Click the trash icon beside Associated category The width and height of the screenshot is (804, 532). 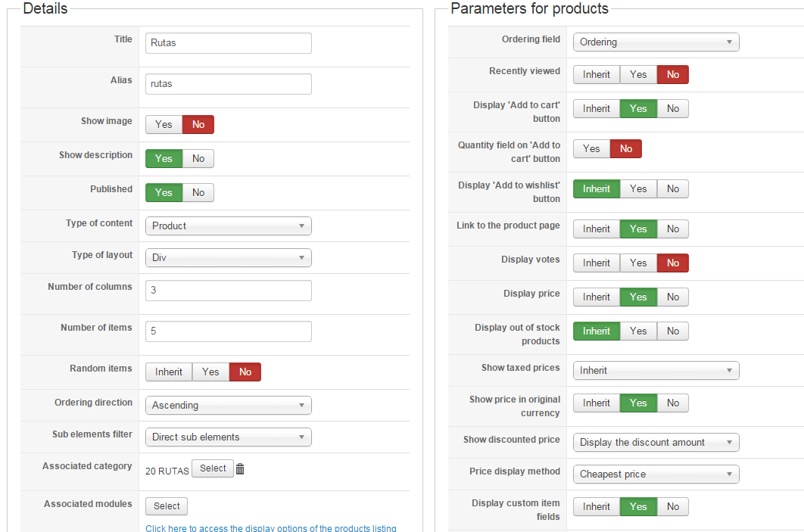(240, 469)
